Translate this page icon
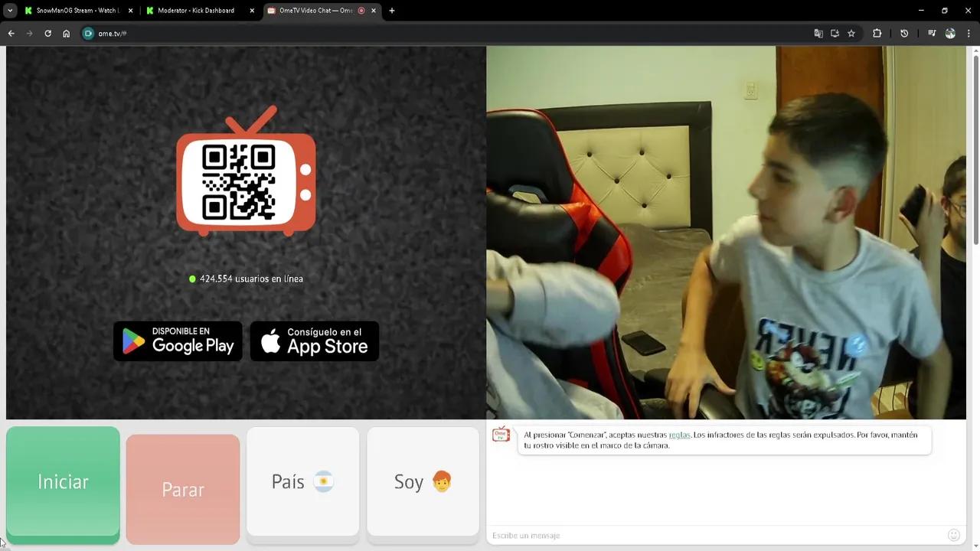 click(818, 34)
